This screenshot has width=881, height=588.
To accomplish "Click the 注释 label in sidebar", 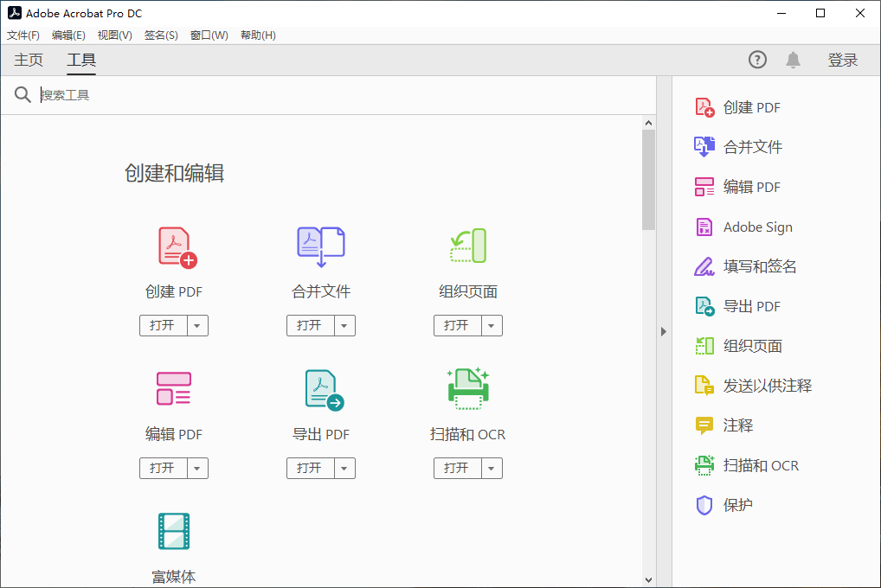I will point(737,425).
